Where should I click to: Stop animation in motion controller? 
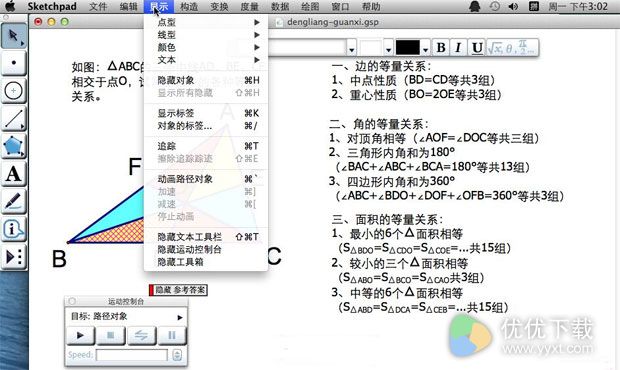pos(111,336)
